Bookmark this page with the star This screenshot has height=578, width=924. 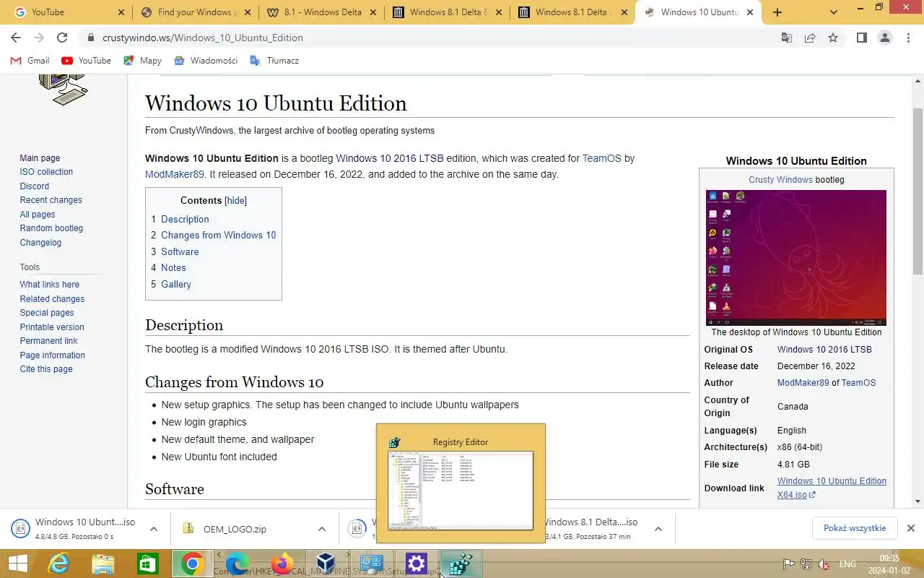point(833,38)
